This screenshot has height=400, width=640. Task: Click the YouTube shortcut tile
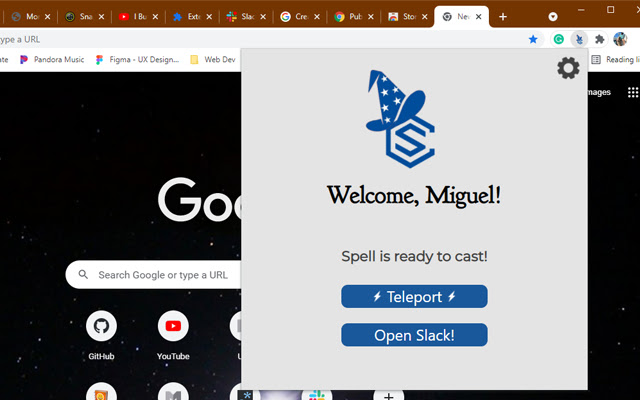173,336
